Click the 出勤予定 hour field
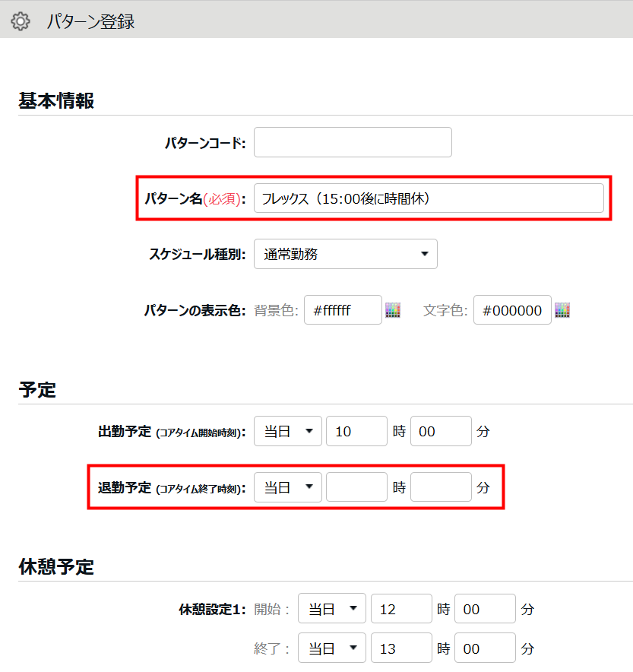 [356, 431]
